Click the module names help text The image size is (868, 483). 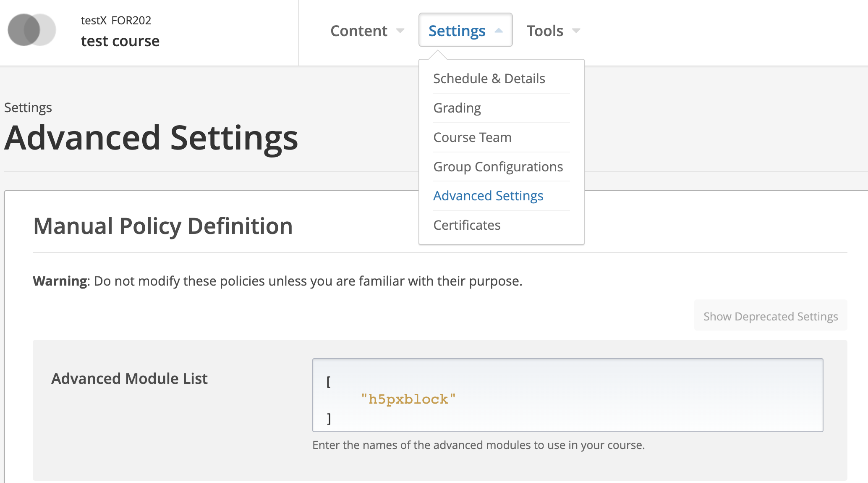478,445
